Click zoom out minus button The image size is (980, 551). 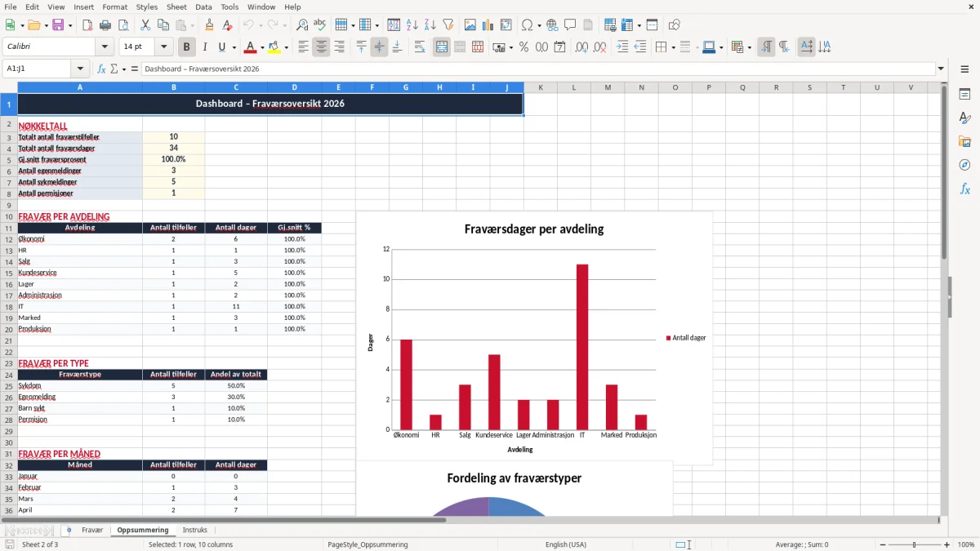coord(881,544)
